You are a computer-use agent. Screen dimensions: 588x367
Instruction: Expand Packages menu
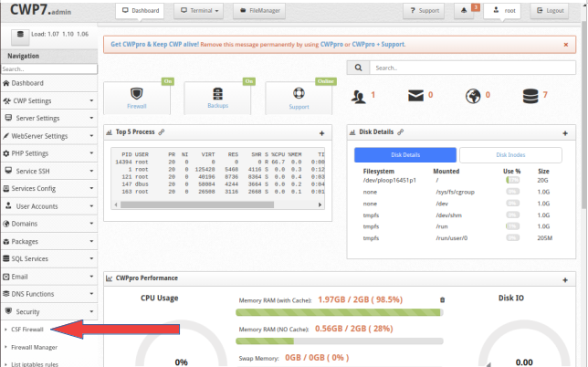point(49,241)
